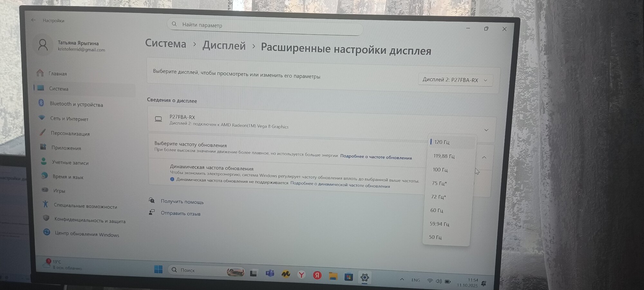Open Подробнее о частоте обновления link
Viewport: 644px width, 290px height.
[x=376, y=157]
